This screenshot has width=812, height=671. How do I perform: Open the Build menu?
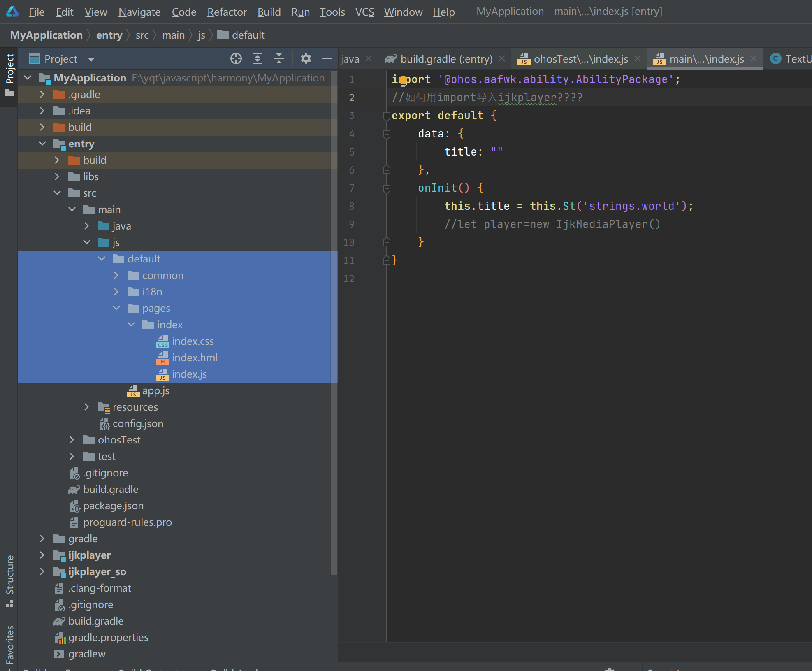click(x=269, y=12)
